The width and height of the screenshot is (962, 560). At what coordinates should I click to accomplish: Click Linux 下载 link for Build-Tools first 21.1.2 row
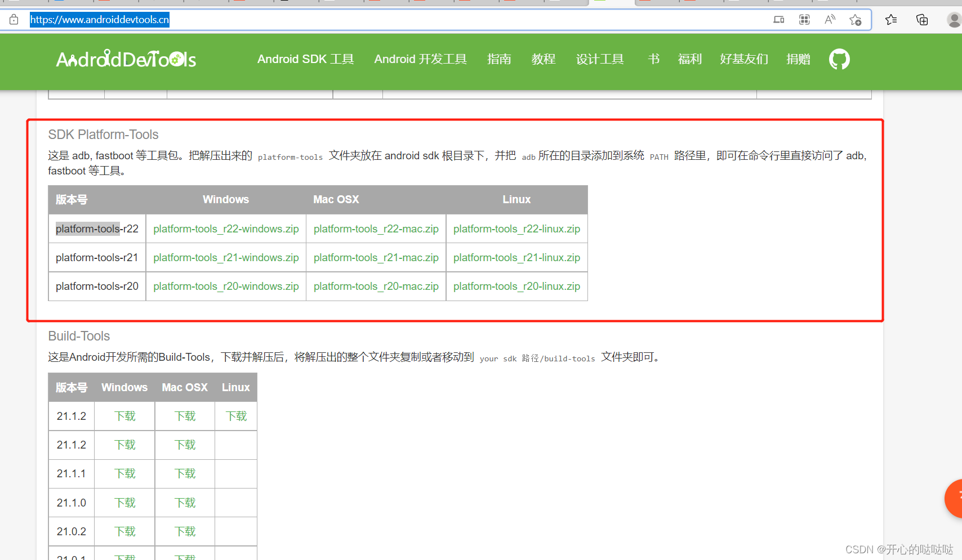tap(236, 416)
